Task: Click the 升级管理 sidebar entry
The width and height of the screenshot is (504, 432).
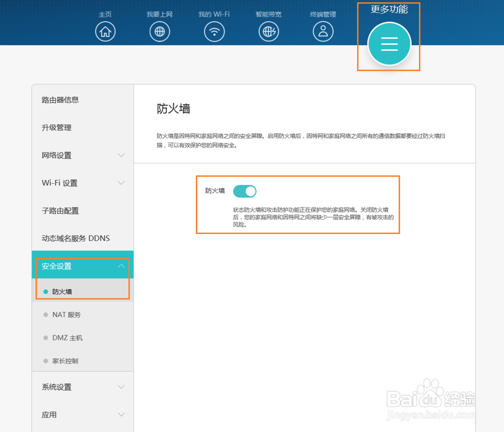Action: pyautogui.click(x=57, y=127)
